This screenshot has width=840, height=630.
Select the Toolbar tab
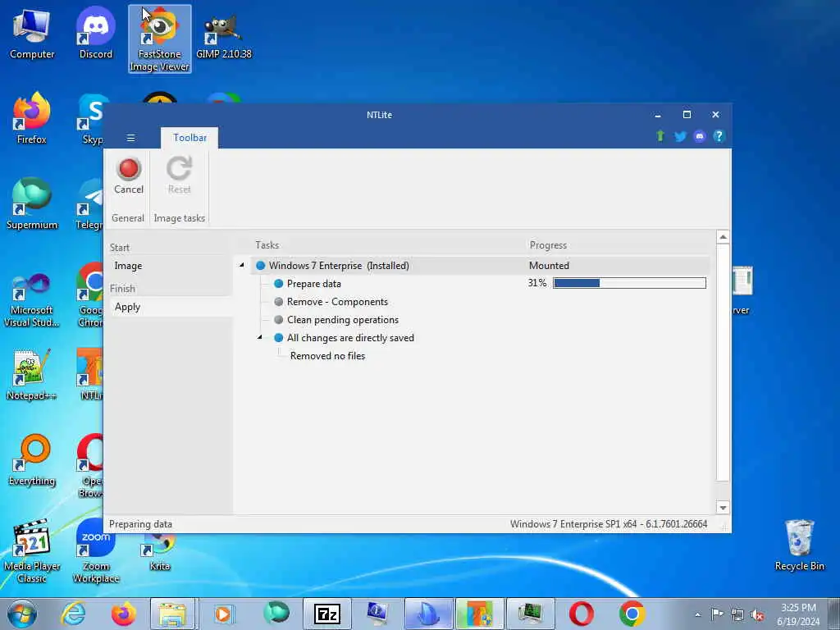coord(189,138)
